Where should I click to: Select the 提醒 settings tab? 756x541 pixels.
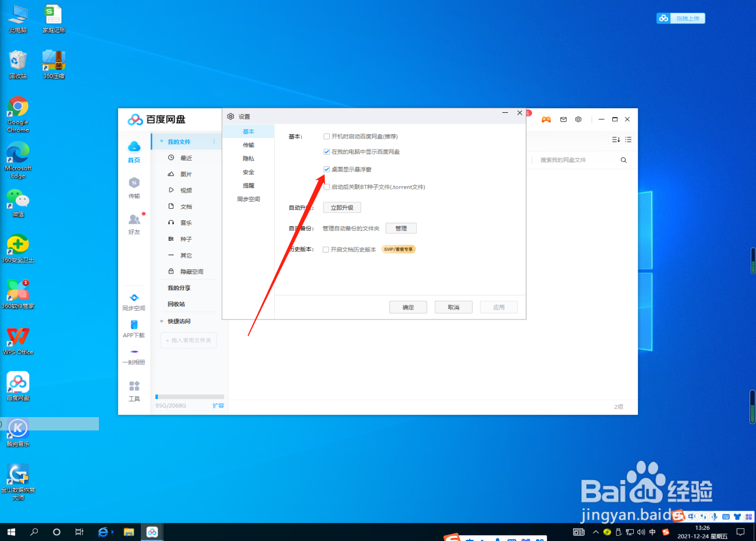click(x=249, y=186)
